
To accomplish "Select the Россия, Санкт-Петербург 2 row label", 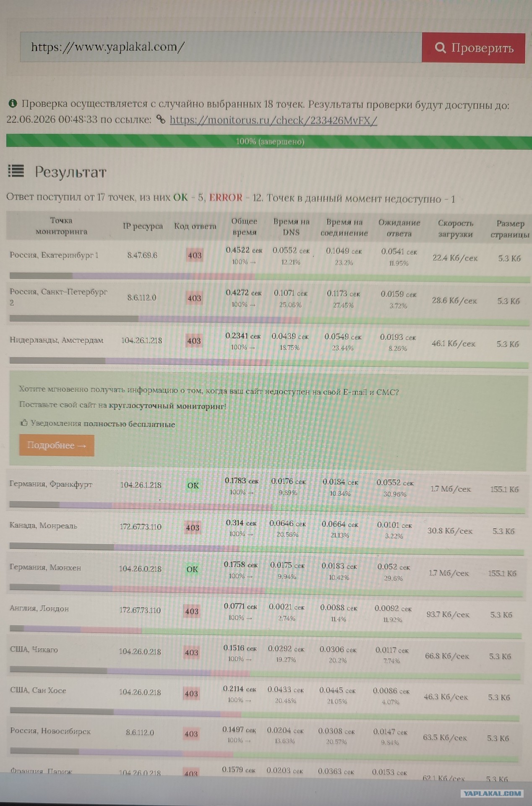I will pos(59,297).
